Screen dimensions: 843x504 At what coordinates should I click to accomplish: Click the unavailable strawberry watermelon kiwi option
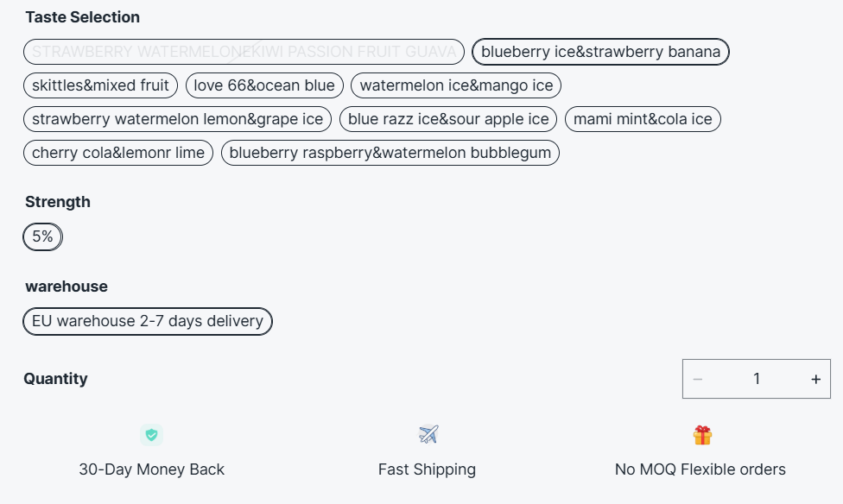click(x=244, y=52)
